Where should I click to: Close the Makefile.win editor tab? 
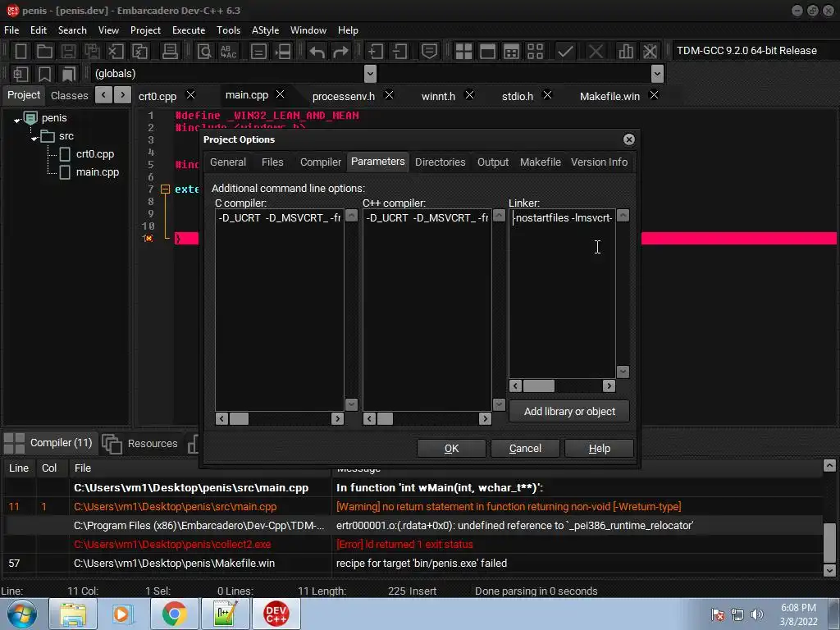click(x=654, y=95)
